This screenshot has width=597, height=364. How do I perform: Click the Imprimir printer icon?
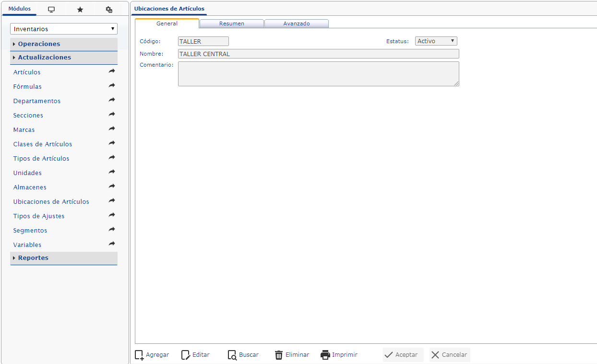click(325, 355)
